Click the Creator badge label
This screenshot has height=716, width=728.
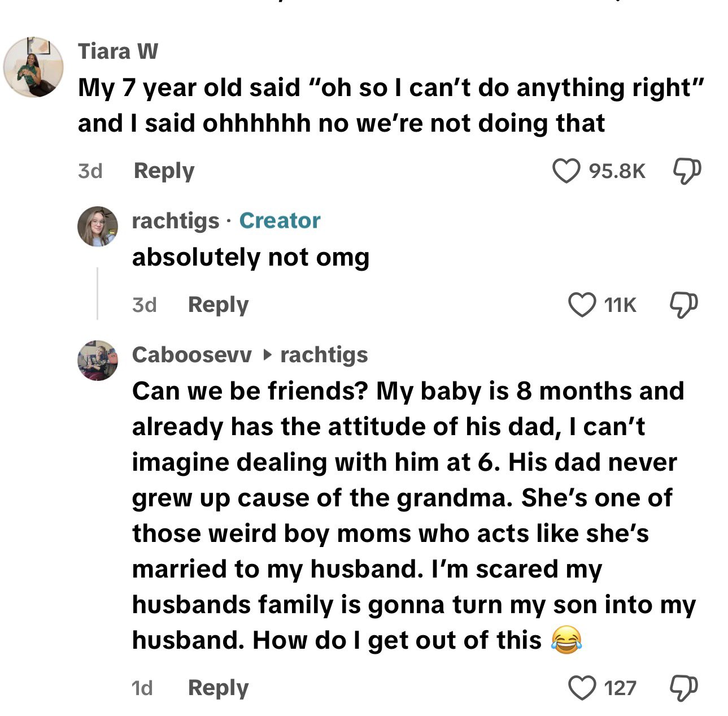pyautogui.click(x=280, y=221)
